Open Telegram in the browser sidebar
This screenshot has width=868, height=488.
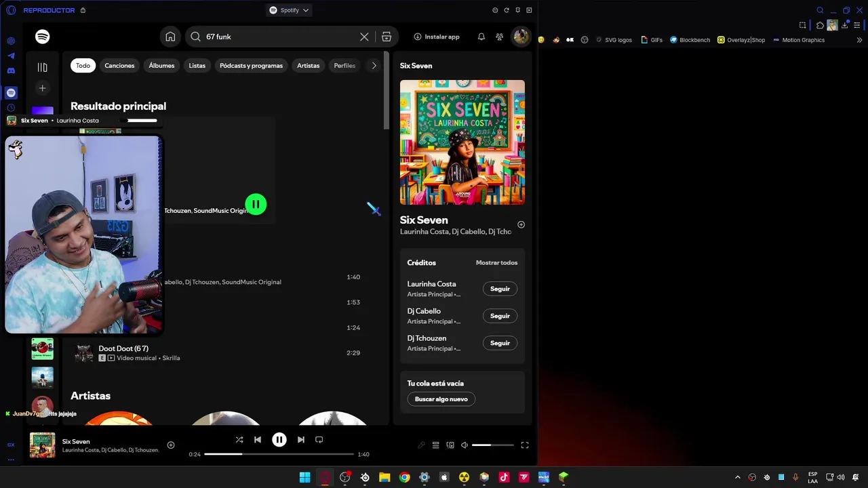click(11, 56)
